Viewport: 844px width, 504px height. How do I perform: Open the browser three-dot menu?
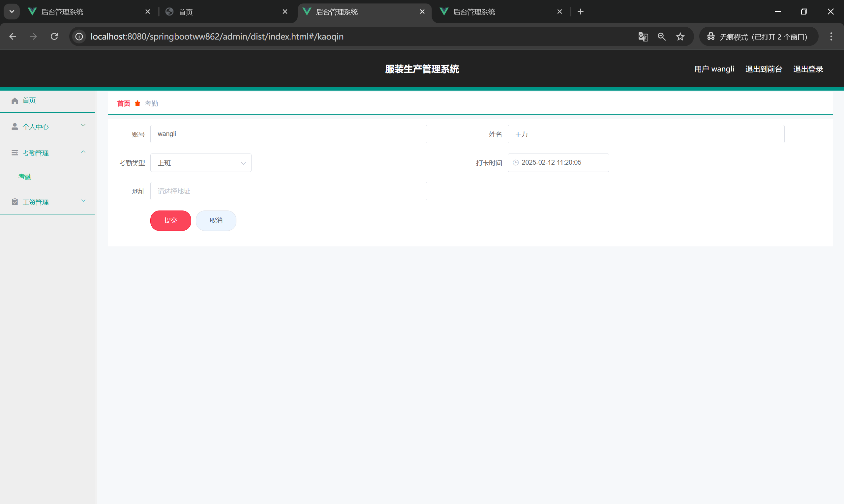[831, 37]
